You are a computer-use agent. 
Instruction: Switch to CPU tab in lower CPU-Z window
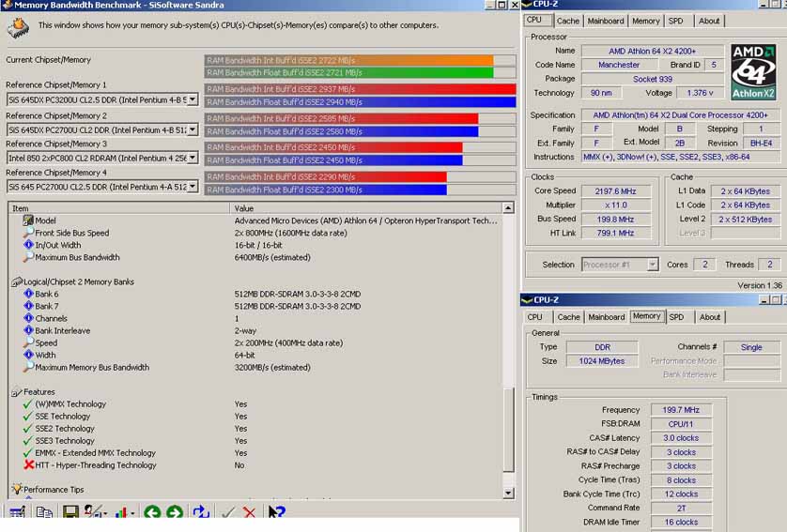pyautogui.click(x=535, y=317)
